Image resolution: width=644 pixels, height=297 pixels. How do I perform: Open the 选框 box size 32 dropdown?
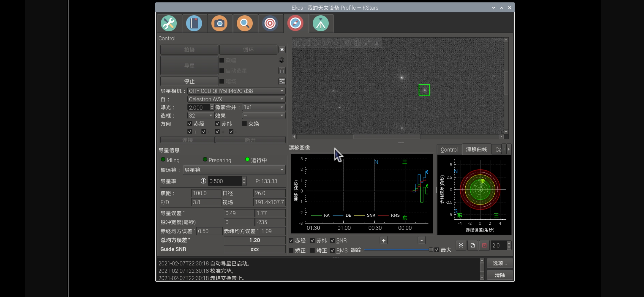pos(201,116)
